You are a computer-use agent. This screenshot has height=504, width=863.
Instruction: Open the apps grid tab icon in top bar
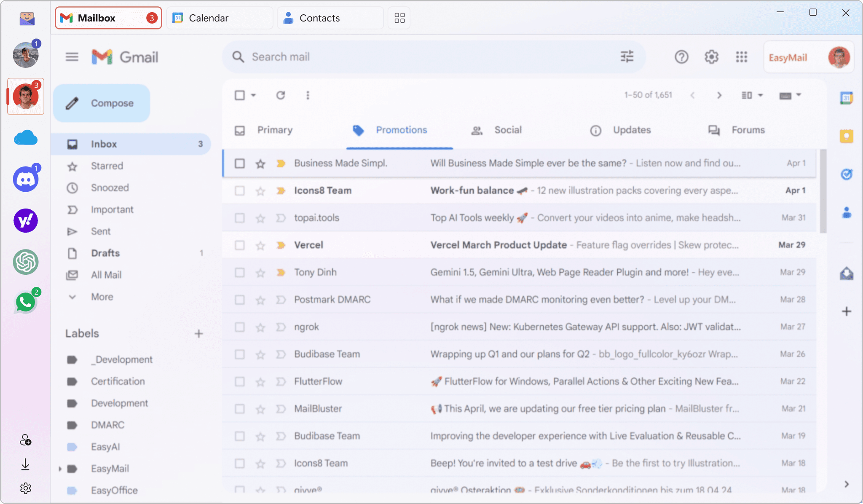(399, 18)
